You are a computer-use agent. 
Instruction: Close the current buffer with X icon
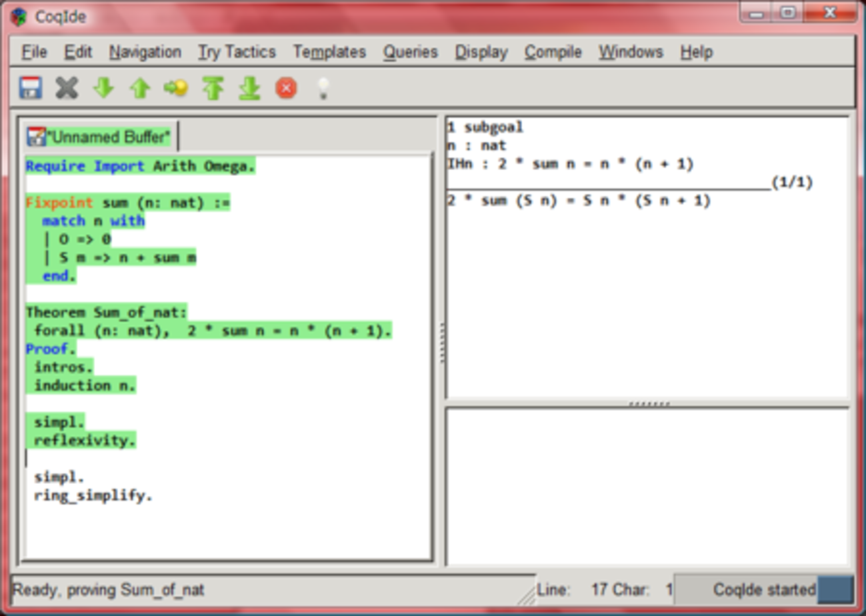[x=67, y=88]
